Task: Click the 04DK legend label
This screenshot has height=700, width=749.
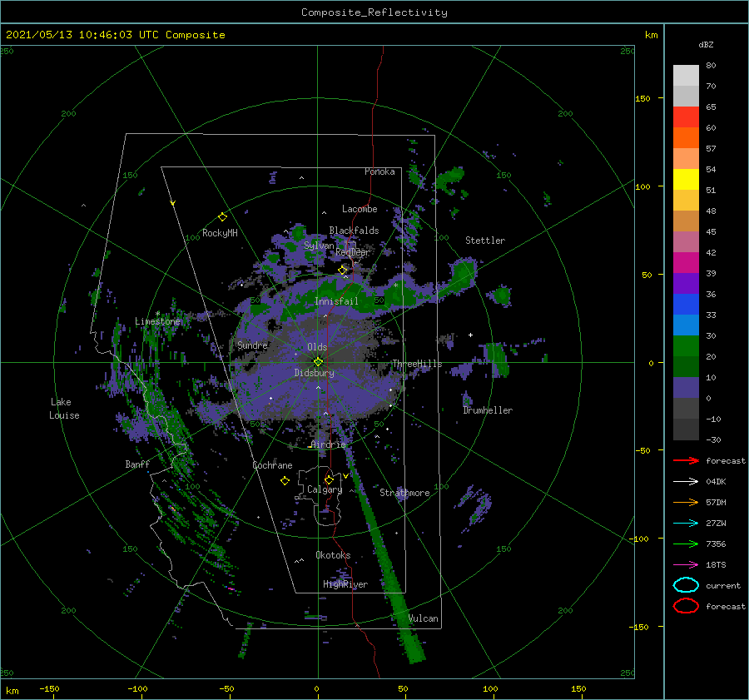Action: [716, 482]
